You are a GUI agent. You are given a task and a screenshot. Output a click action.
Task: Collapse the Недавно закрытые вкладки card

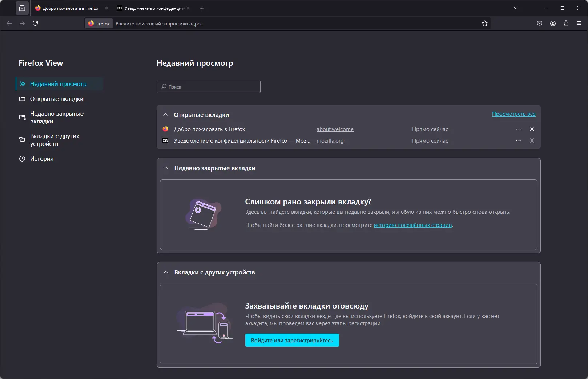click(x=166, y=168)
